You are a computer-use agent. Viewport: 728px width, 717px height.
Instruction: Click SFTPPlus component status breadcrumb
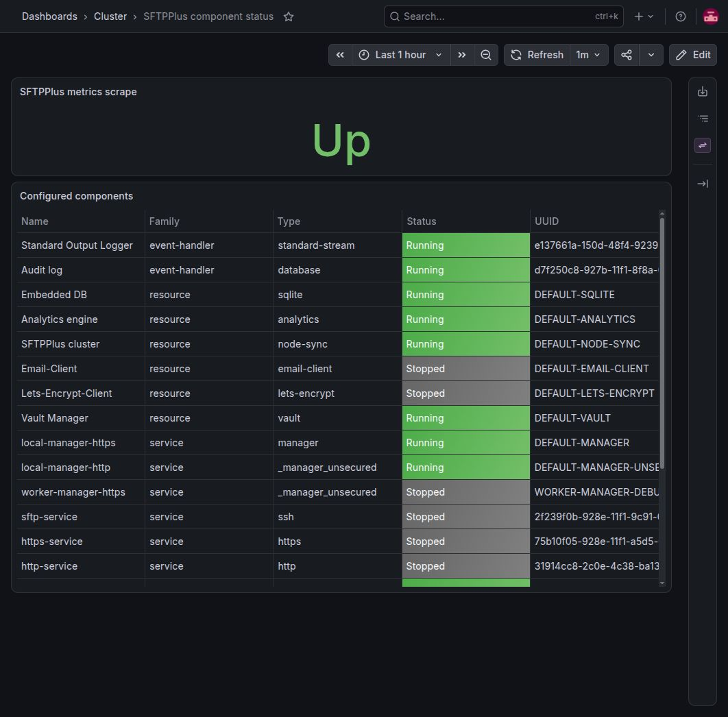pos(208,16)
